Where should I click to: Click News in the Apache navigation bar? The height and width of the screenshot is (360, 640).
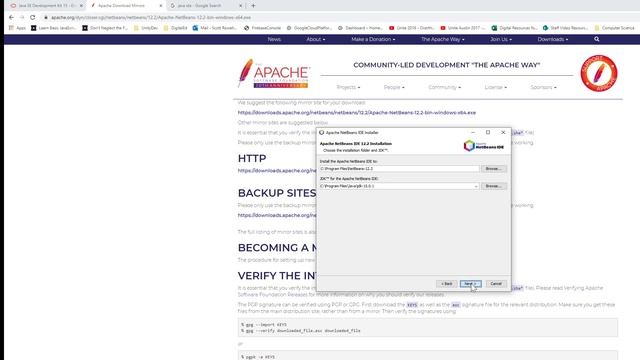pyautogui.click(x=274, y=40)
